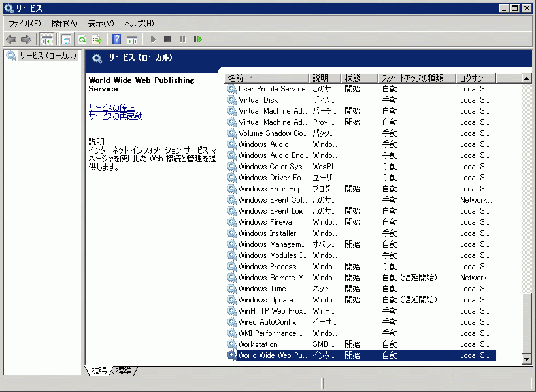Toggle the console tree show/hide icon
The height and width of the screenshot is (392, 536).
pos(47,40)
